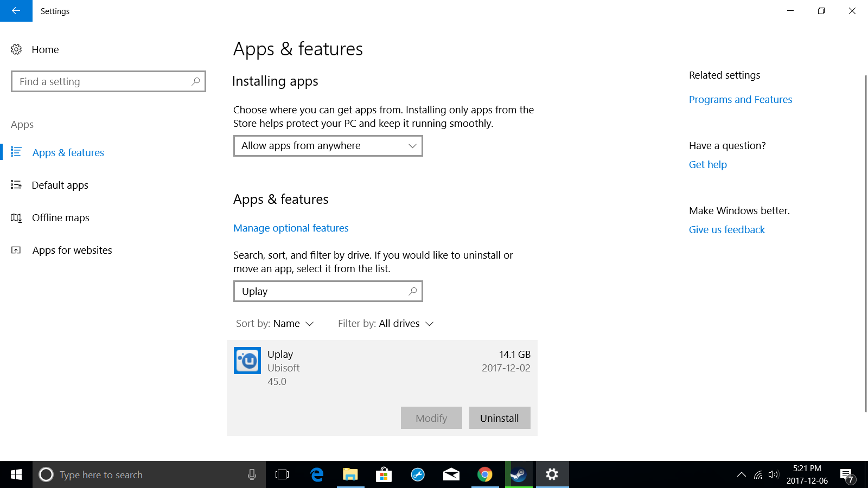Image resolution: width=868 pixels, height=488 pixels.
Task: Click the Uplay app logo icon
Action: (247, 361)
